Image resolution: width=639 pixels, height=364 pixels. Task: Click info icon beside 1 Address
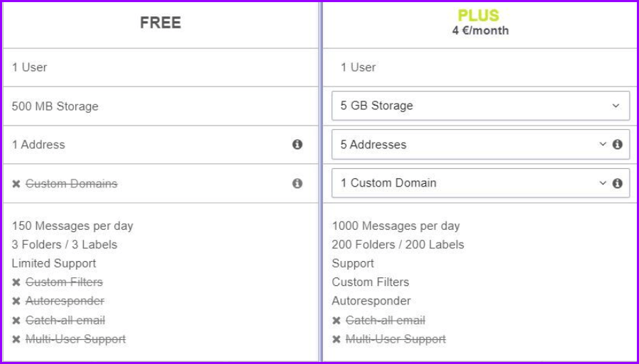tap(297, 145)
